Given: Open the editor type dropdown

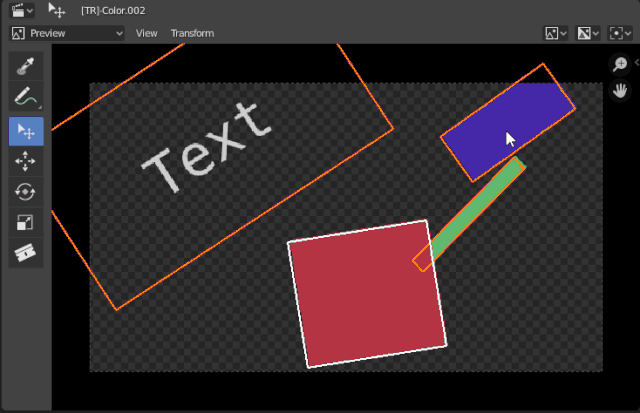Looking at the screenshot, I should click(22, 11).
